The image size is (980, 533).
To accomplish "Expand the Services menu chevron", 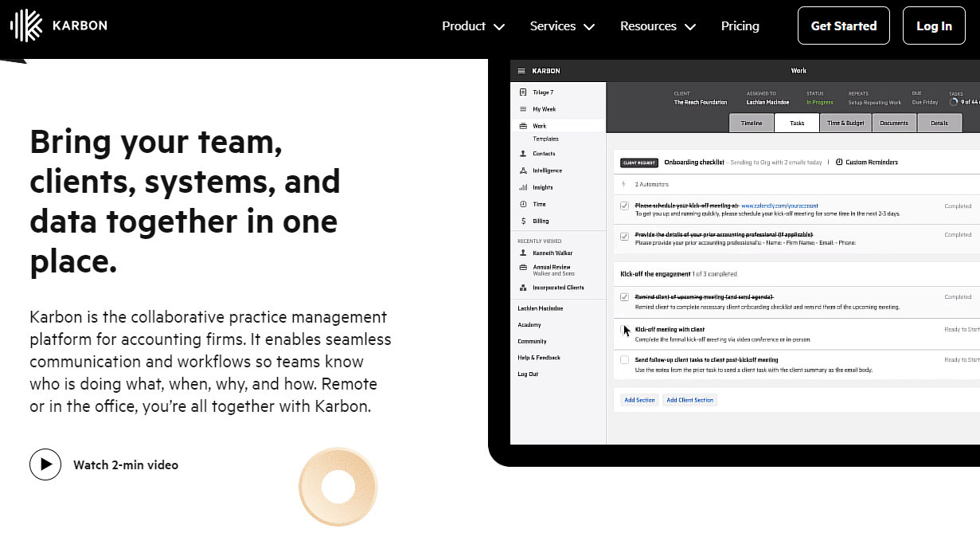I will pyautogui.click(x=589, y=27).
